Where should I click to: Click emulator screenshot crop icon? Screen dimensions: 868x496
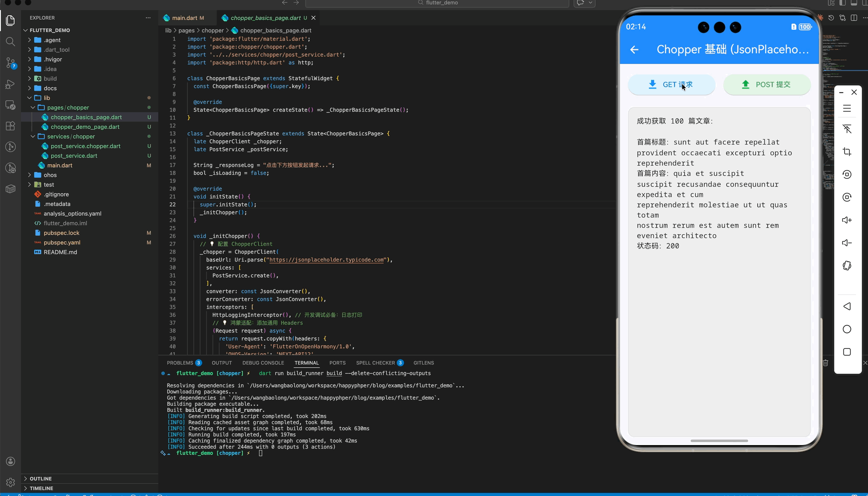pyautogui.click(x=847, y=152)
